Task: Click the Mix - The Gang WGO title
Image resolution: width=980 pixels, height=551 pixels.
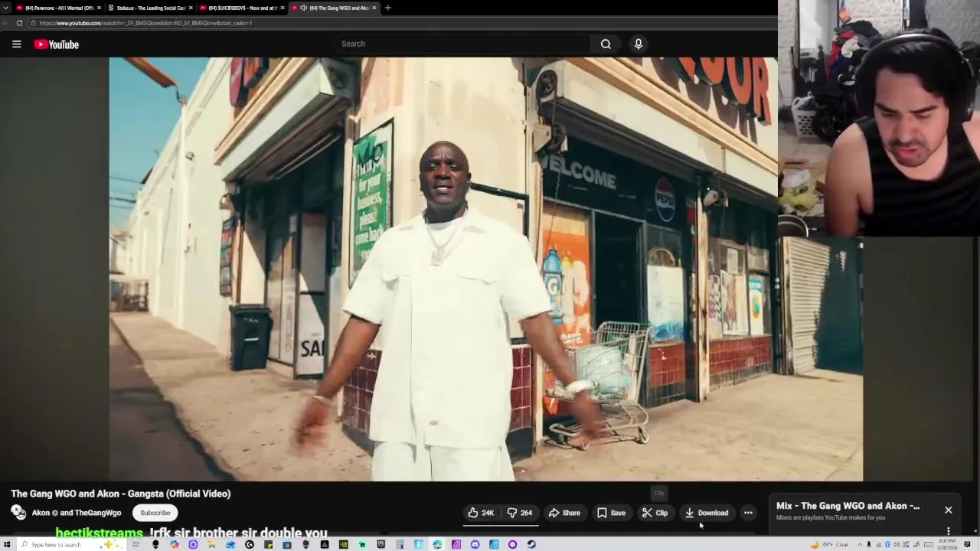Action: [848, 506]
